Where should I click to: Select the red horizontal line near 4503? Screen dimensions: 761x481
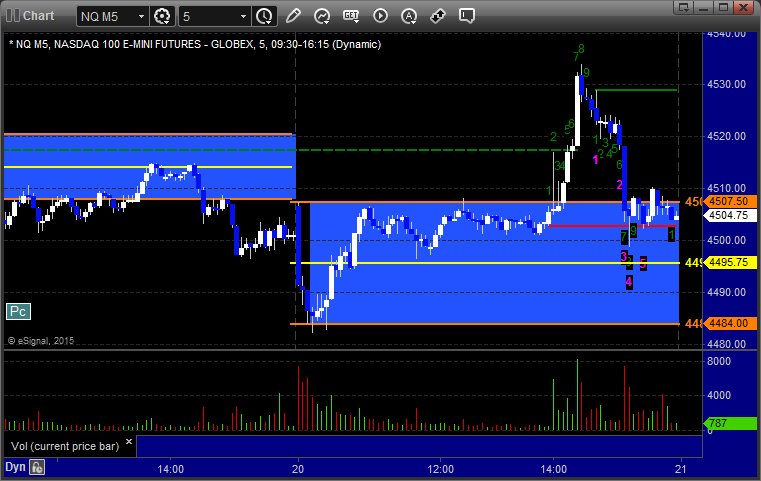click(612, 226)
